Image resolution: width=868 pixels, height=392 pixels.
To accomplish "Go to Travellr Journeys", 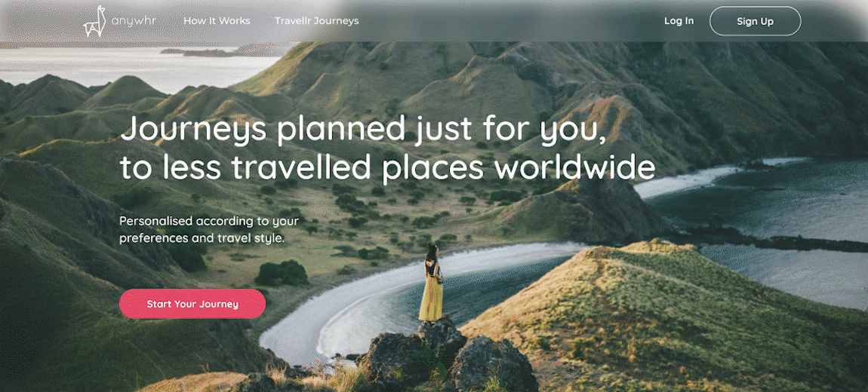I will tap(317, 21).
